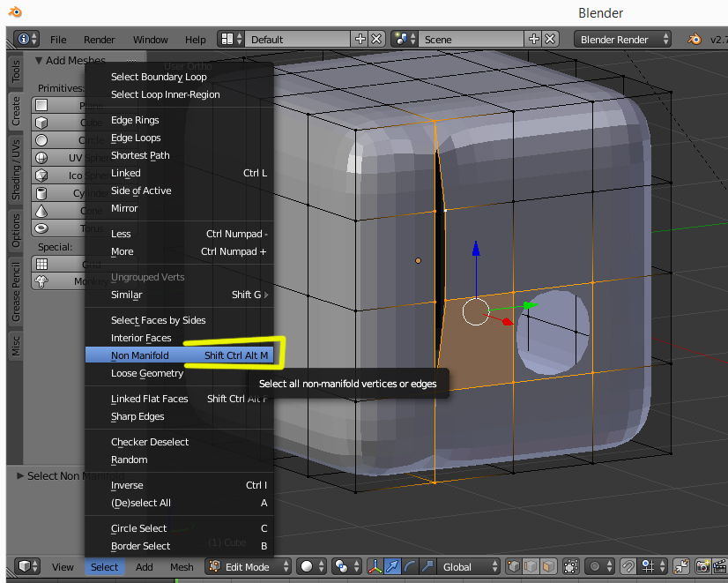Toggle limit selection to visible
Image resolution: width=728 pixels, height=583 pixels.
(570, 566)
